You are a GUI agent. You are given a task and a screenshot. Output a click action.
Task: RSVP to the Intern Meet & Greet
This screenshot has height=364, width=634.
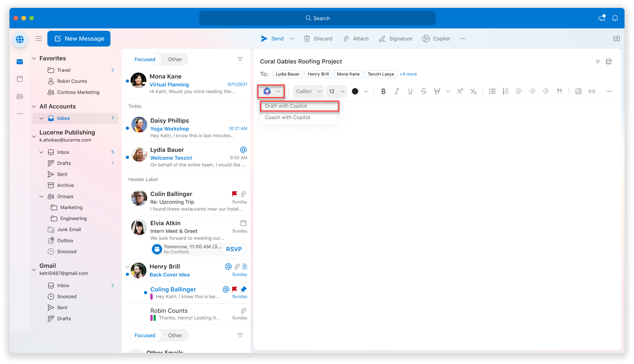(234, 249)
